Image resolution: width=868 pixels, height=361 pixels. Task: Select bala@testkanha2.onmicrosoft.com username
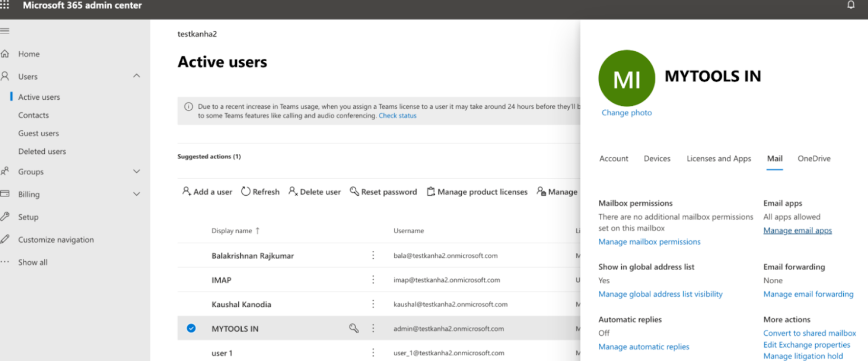[445, 256]
